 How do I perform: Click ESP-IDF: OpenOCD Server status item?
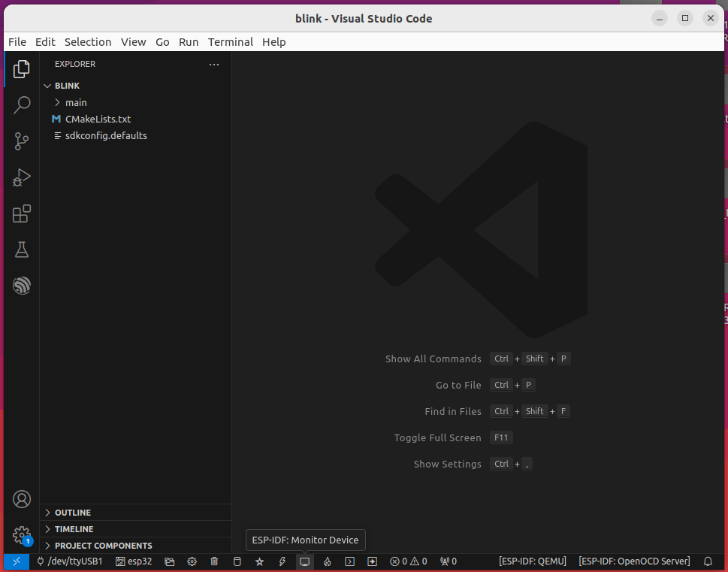pos(634,561)
